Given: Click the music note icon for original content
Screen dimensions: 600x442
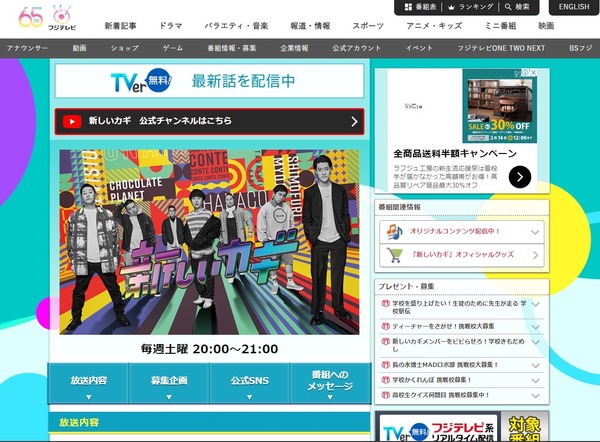Looking at the screenshot, I should (x=394, y=232).
